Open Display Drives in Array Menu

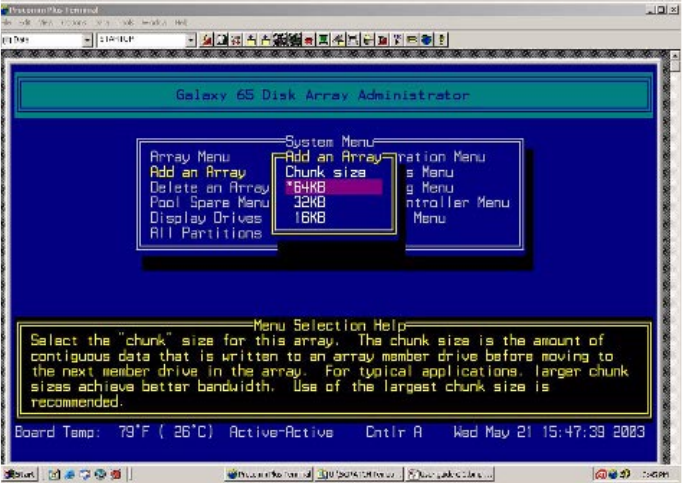coord(205,217)
